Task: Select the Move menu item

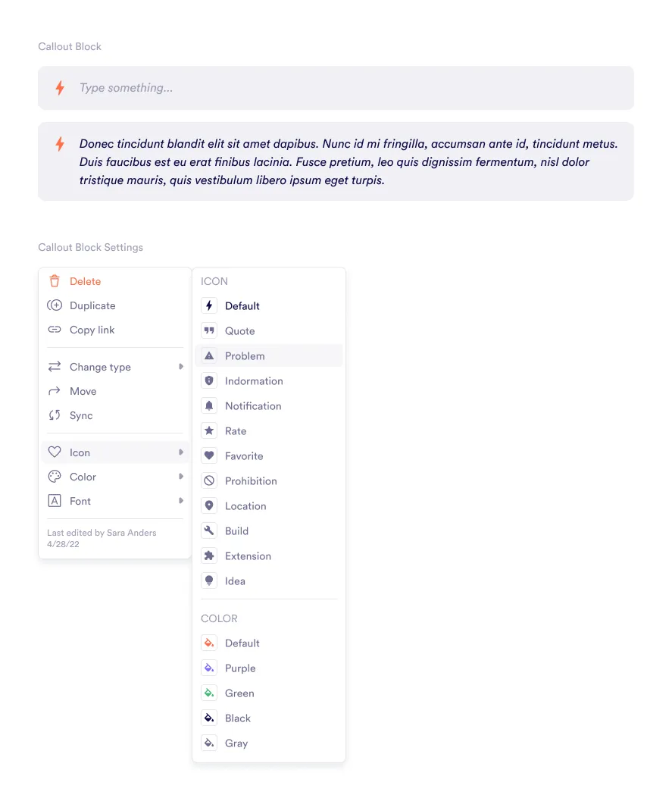Action: click(83, 391)
